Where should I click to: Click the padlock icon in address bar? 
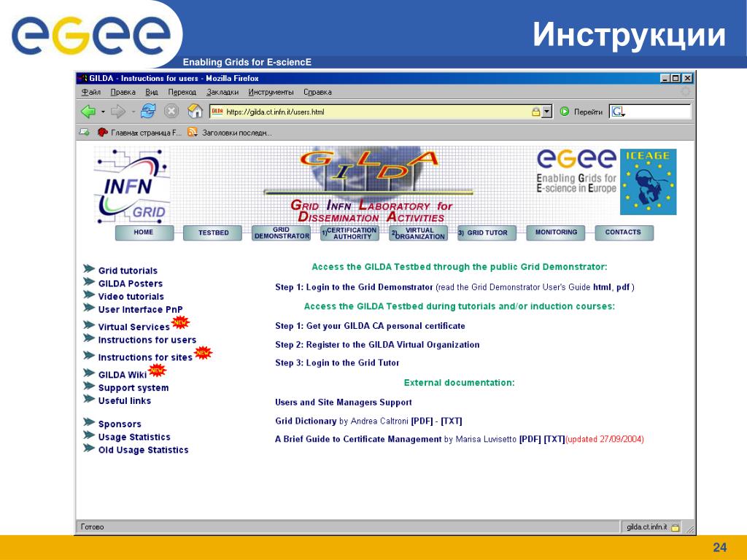point(536,112)
